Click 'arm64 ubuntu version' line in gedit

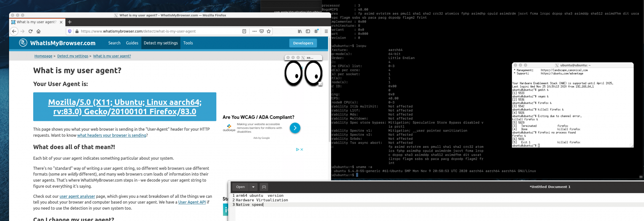click(260, 196)
